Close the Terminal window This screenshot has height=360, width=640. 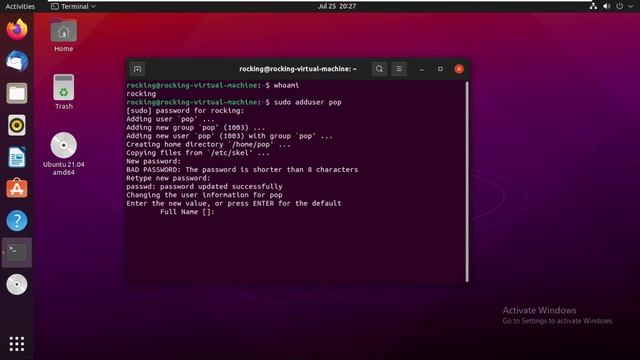pyautogui.click(x=459, y=69)
